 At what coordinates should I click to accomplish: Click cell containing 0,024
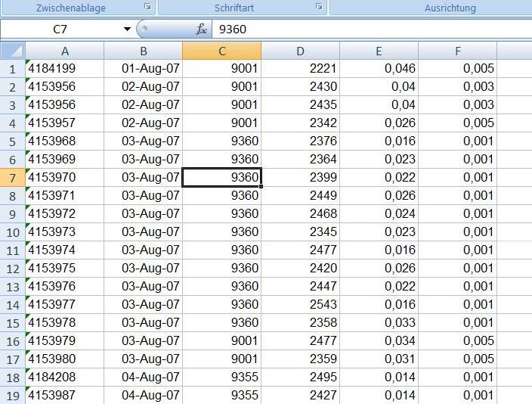coord(379,213)
